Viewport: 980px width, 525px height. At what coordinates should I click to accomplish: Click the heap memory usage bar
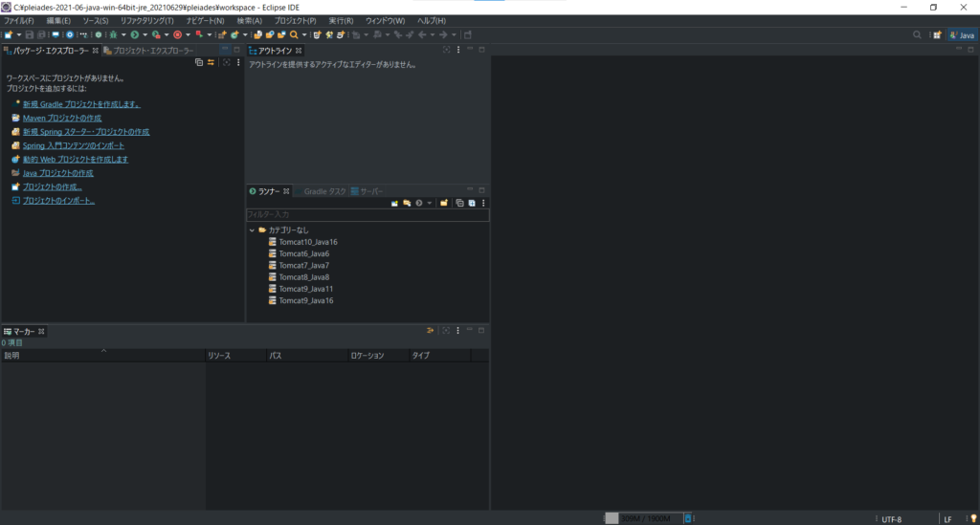tap(643, 518)
